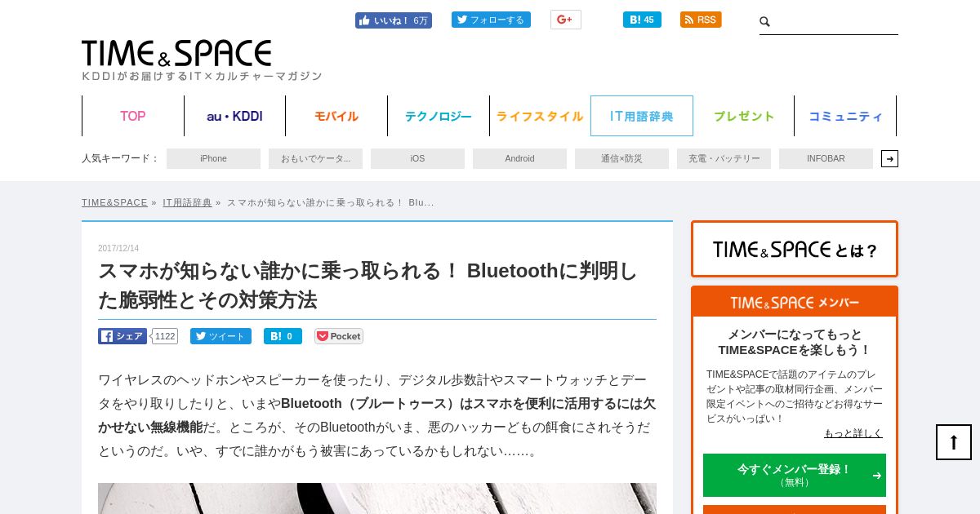
Task: Open the au・KDDI navigation tab
Action: (234, 116)
